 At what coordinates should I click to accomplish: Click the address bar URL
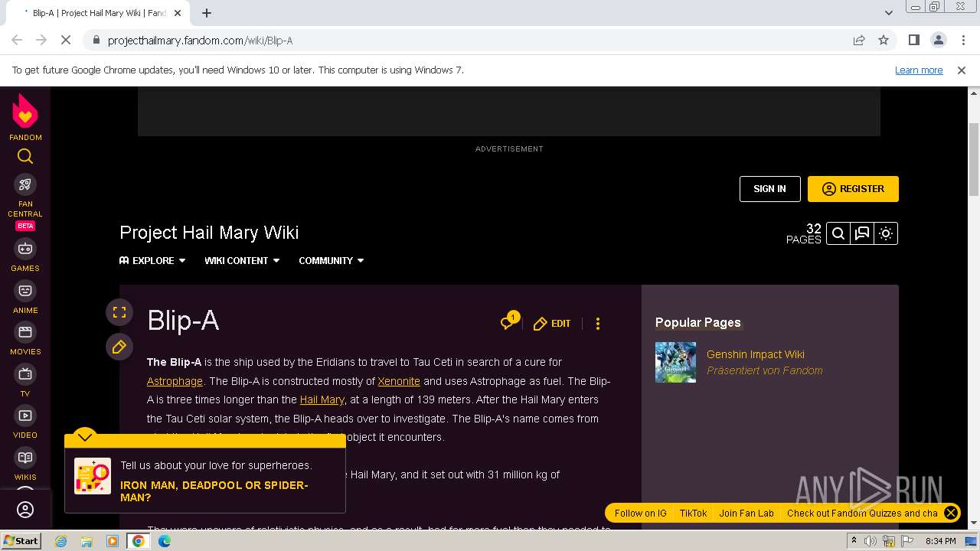pyautogui.click(x=200, y=41)
